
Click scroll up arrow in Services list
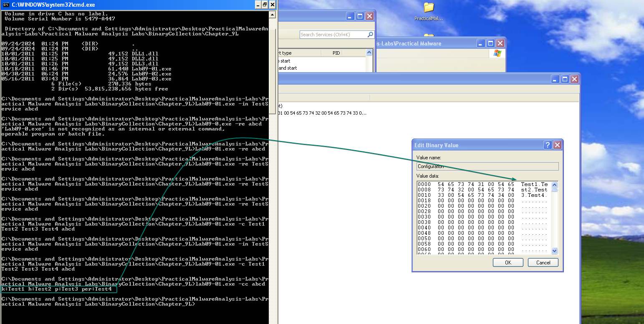pyautogui.click(x=369, y=53)
